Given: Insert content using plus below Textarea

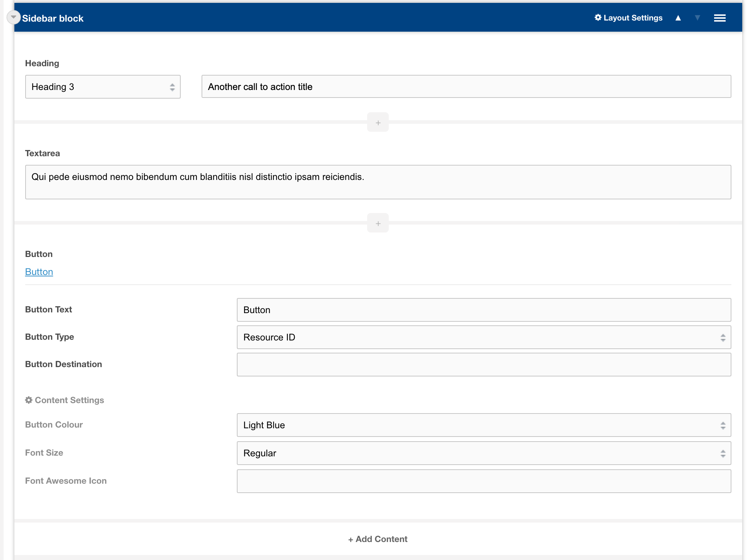Looking at the screenshot, I should coord(378,223).
